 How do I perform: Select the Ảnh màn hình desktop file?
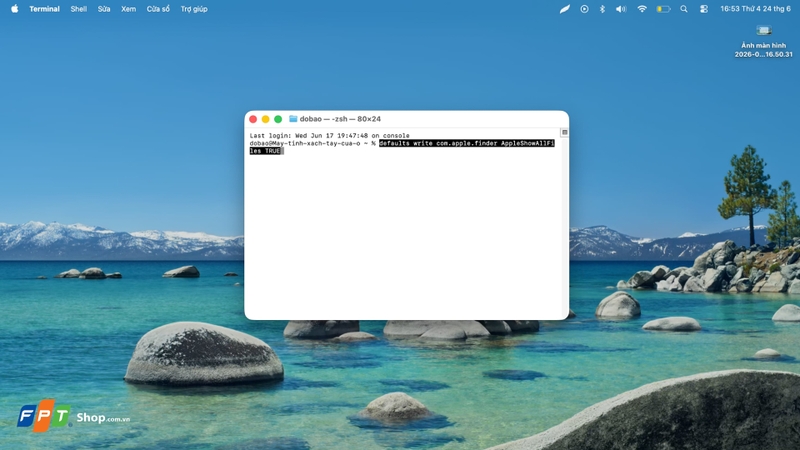pos(764,41)
